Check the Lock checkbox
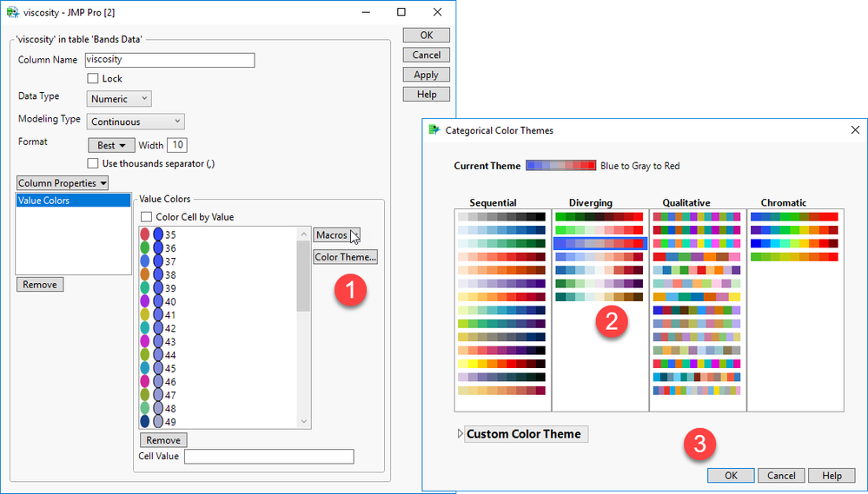 pos(93,78)
